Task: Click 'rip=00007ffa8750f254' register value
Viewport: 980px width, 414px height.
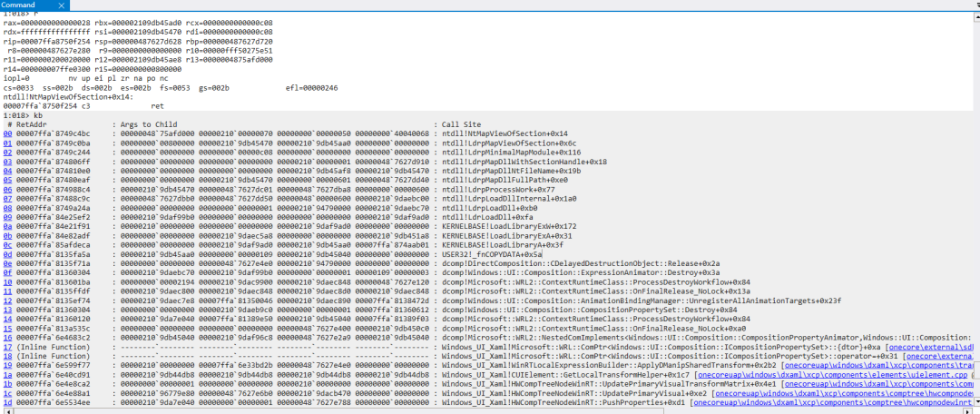Action: [x=47, y=42]
